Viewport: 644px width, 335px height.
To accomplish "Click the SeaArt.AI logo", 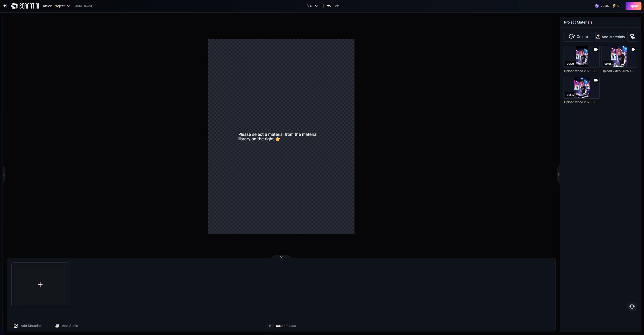I will 25,6.
